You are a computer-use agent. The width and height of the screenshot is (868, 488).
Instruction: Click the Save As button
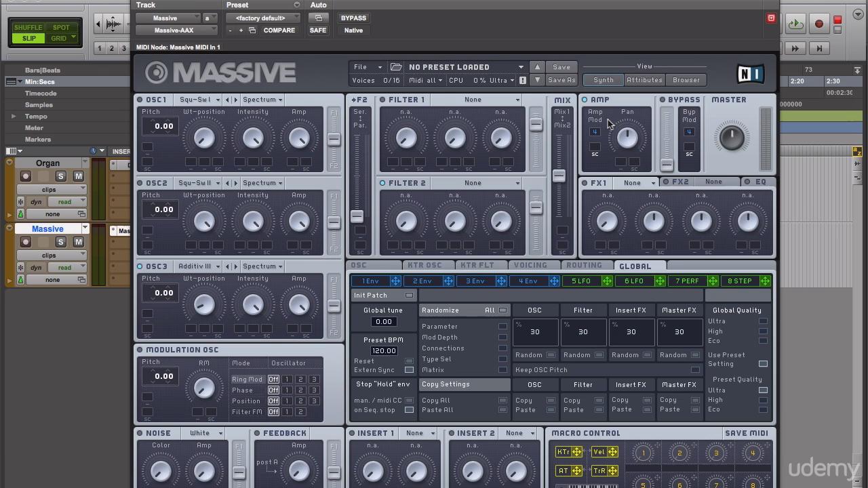click(561, 80)
